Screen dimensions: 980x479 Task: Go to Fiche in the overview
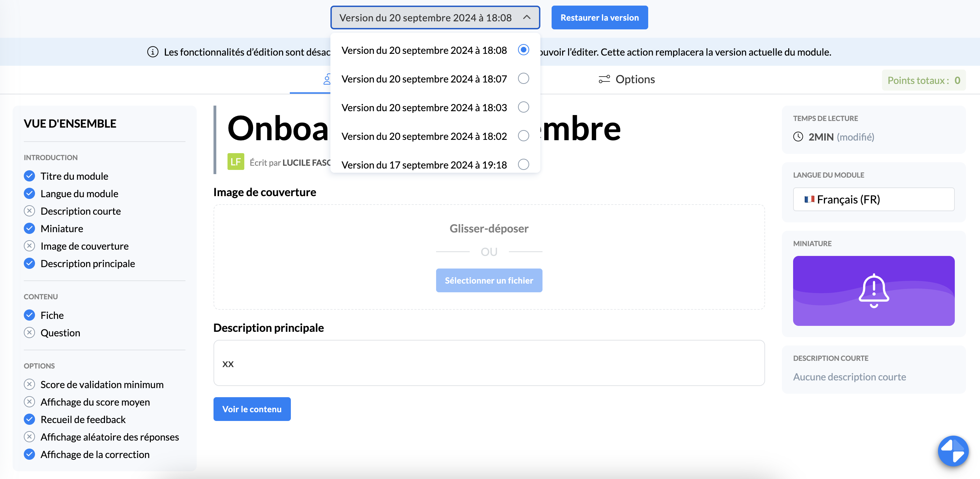coord(52,315)
